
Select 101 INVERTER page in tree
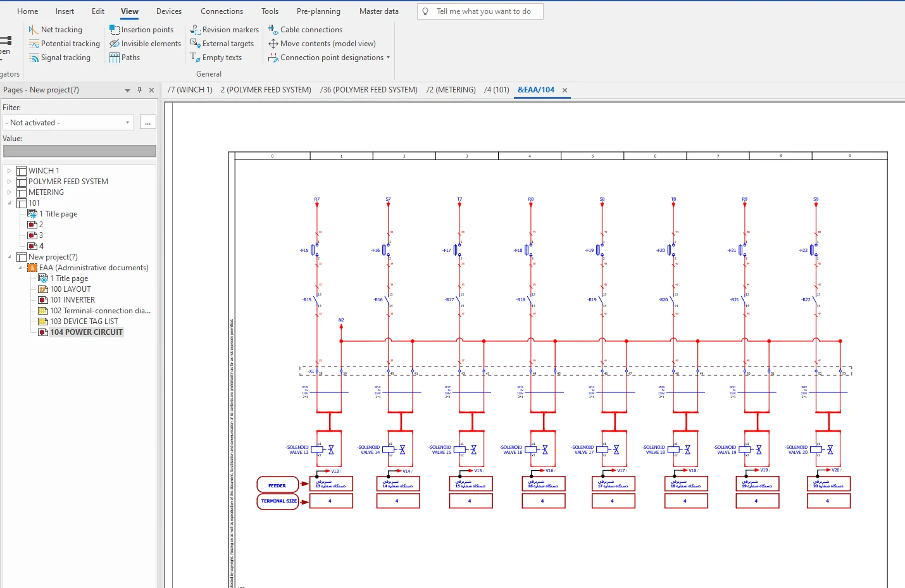(72, 300)
